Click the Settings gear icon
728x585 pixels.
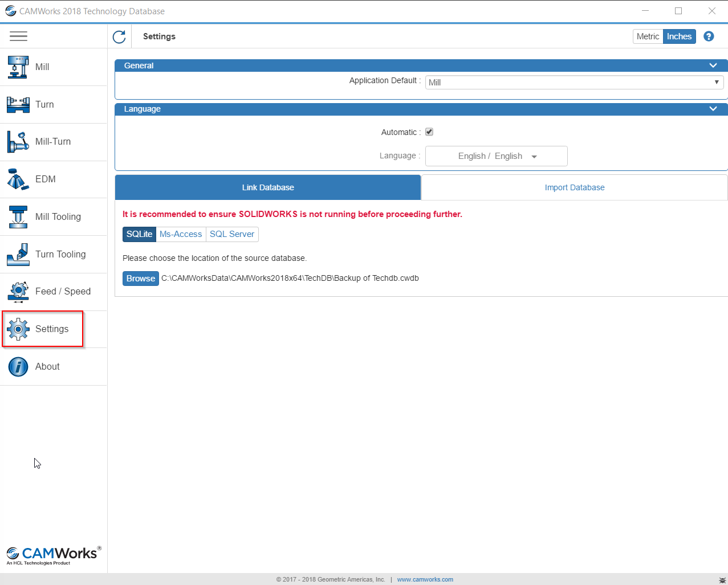click(18, 329)
